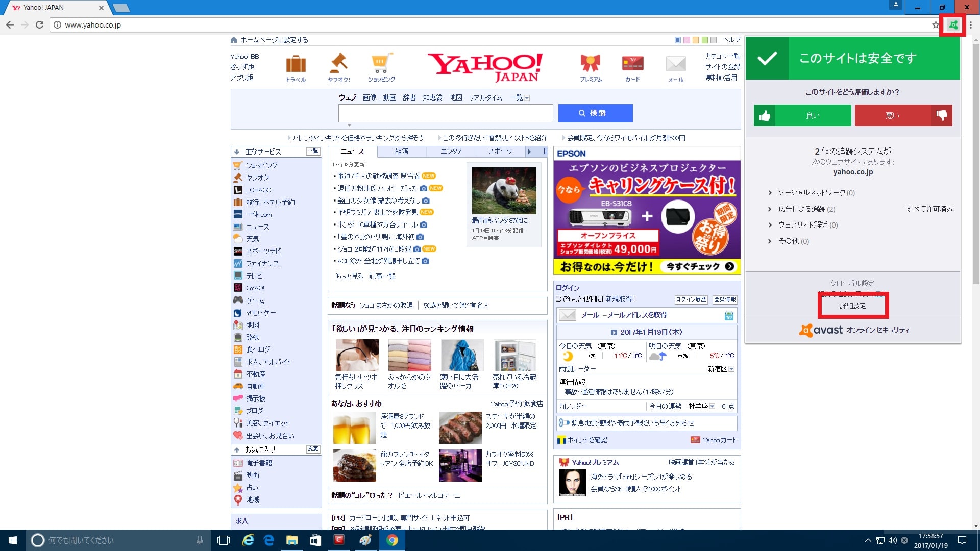Click the 登録情報 button
Viewport: 980px width, 551px height.
click(725, 299)
